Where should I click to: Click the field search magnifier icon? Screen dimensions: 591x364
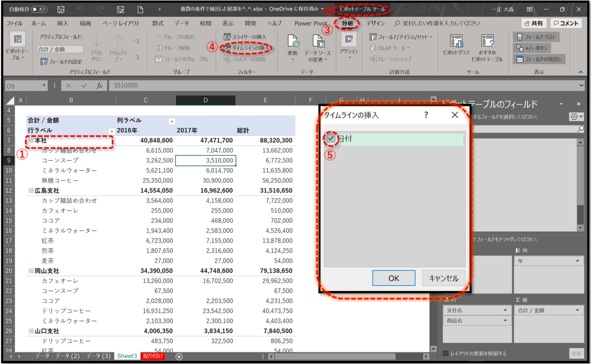click(x=581, y=129)
